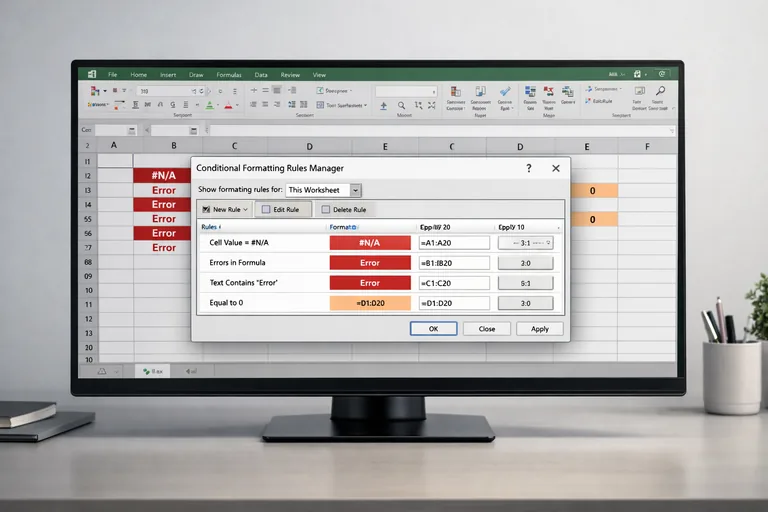
Task: Apply the red font color icon
Action: [228, 105]
